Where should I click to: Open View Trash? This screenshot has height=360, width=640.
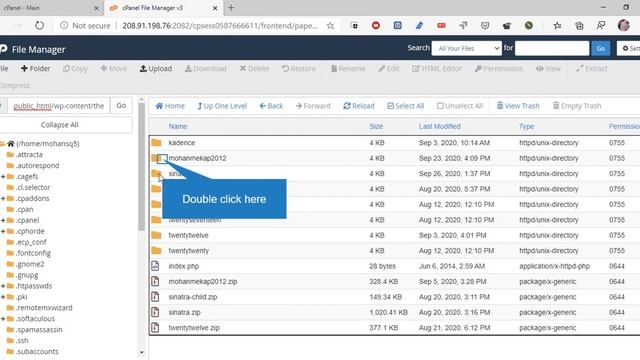518,106
